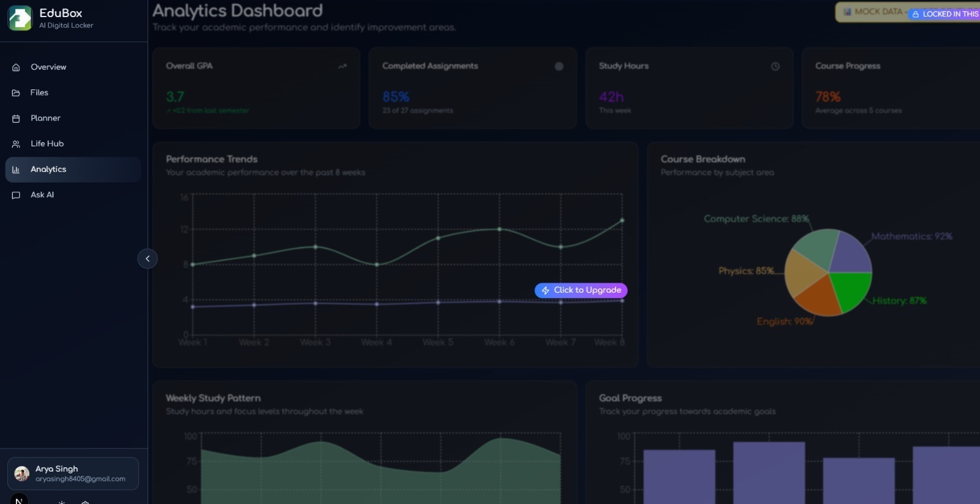Image resolution: width=980 pixels, height=504 pixels.
Task: Click the circle icon on Completed Assignments card
Action: (x=559, y=66)
